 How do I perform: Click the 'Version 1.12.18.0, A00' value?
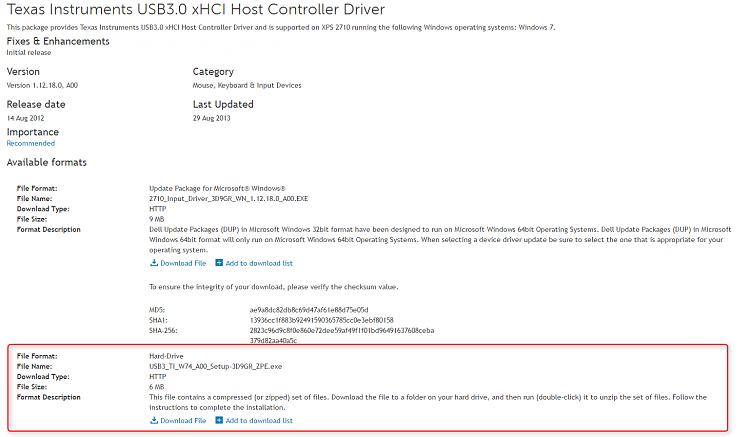[x=42, y=85]
